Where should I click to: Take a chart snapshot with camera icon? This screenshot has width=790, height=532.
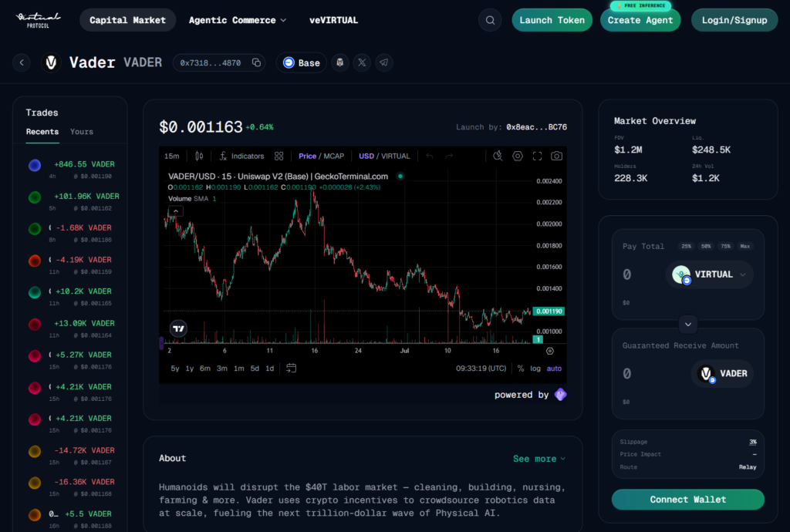(x=556, y=156)
